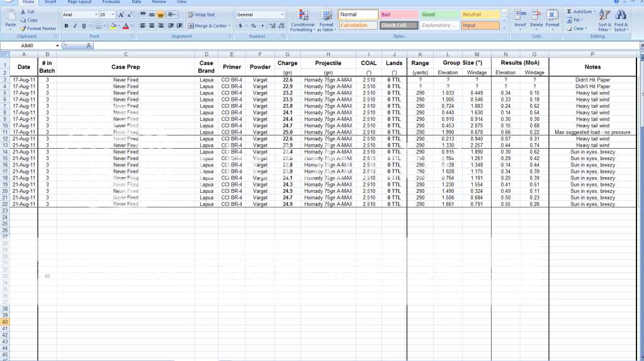Image resolution: width=644 pixels, height=361 pixels.
Task: Click the Insert Function fx icon
Action: tap(89, 45)
